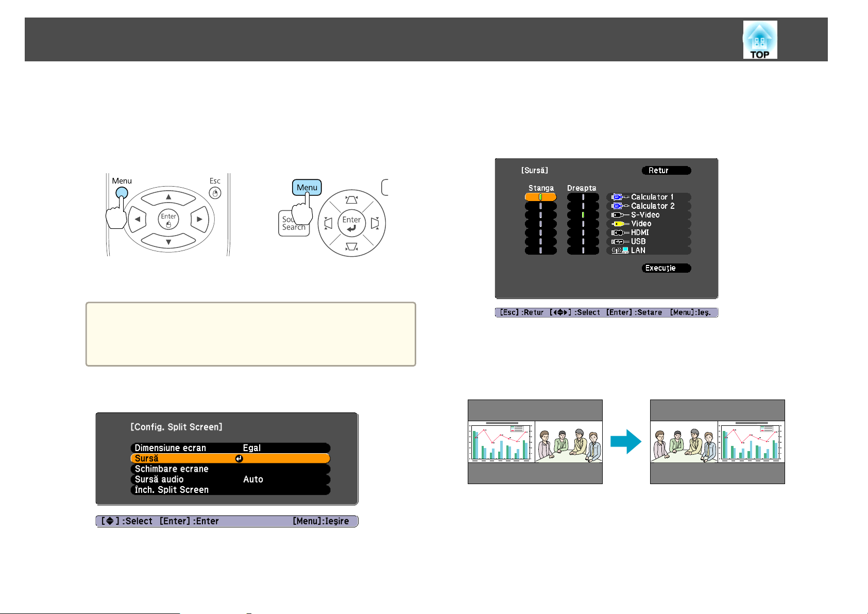Select Stanga radio for S-Video
The height and width of the screenshot is (614, 868).
pos(540,214)
